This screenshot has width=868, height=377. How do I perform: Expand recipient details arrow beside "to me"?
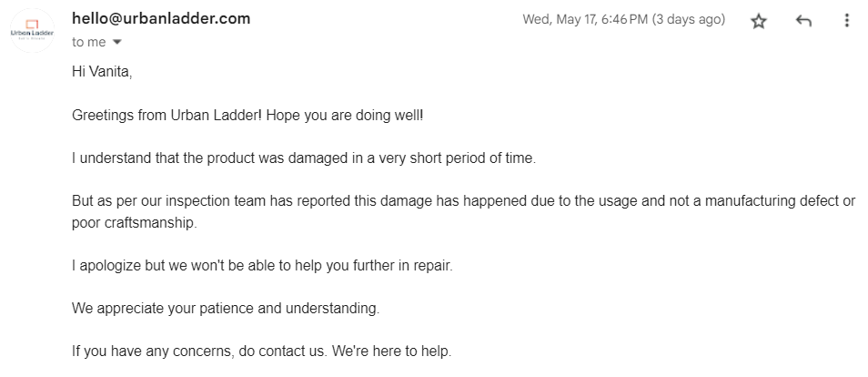pyautogui.click(x=116, y=42)
